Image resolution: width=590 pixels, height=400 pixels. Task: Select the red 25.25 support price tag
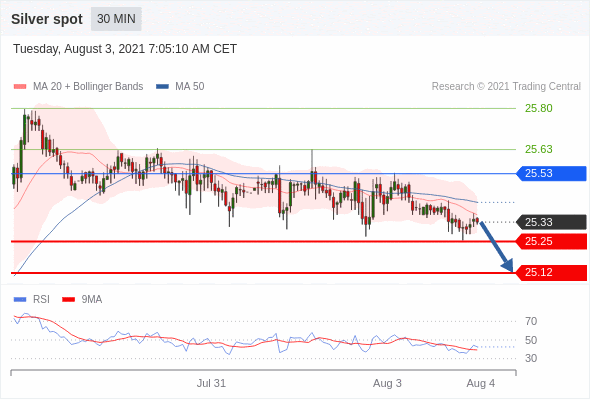pyautogui.click(x=551, y=241)
